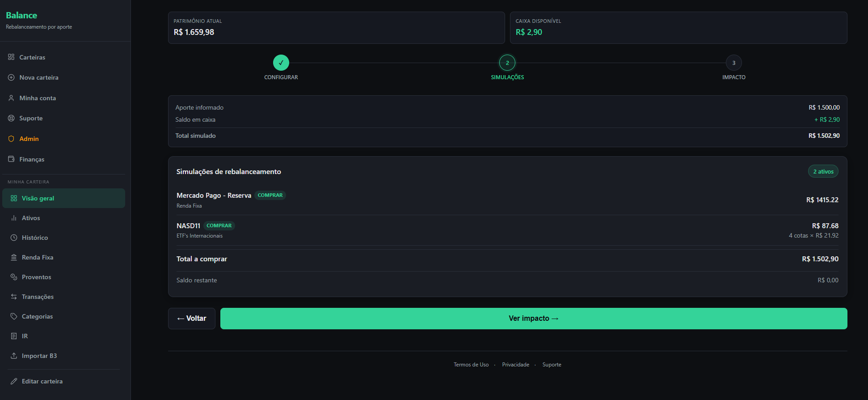Select the Simulações step circle
Screen dimensions: 868x400
[x=507, y=63]
